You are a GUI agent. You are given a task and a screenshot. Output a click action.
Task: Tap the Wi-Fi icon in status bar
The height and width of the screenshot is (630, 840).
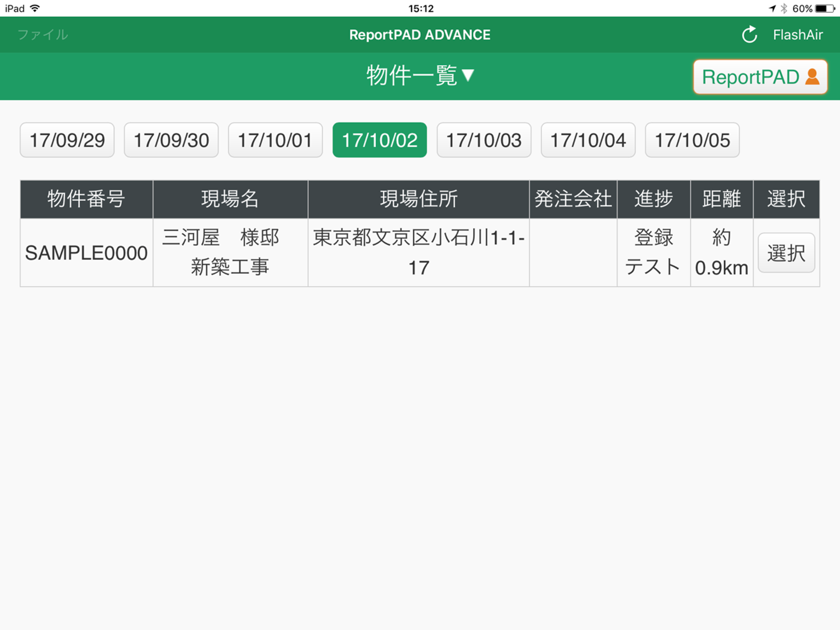click(34, 8)
